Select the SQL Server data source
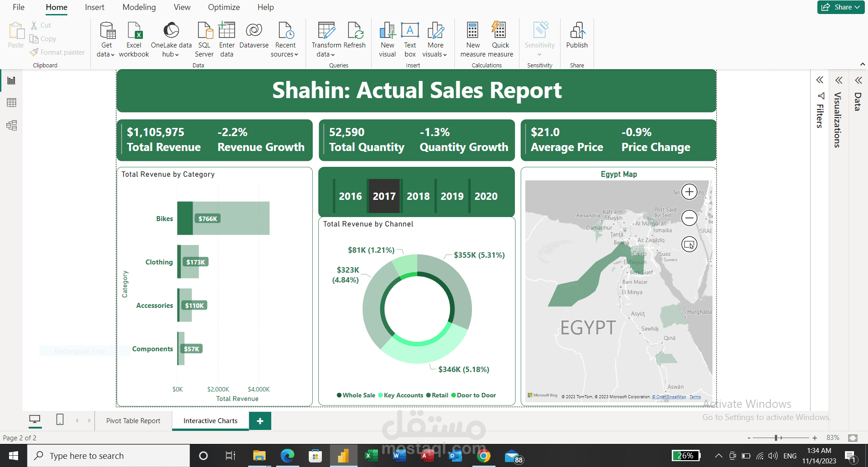 (204, 38)
